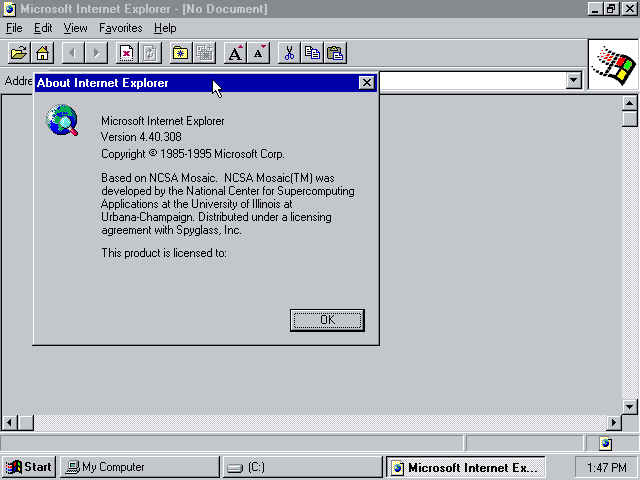The width and height of the screenshot is (640, 480).
Task: Expand the Address bar dropdown arrow
Action: (573, 81)
